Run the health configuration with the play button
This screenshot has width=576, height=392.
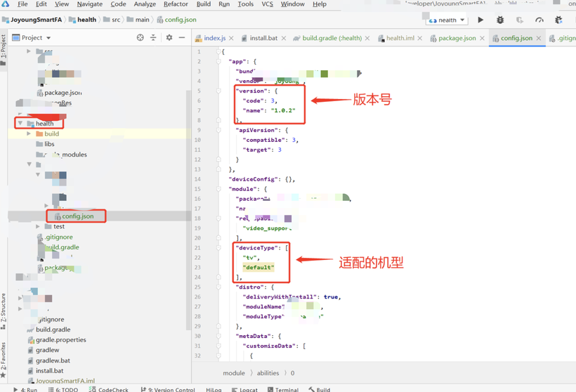point(480,20)
